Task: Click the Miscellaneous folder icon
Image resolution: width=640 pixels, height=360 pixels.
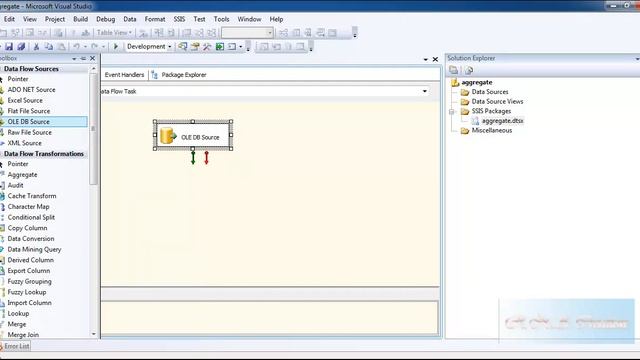Action: (x=464, y=131)
